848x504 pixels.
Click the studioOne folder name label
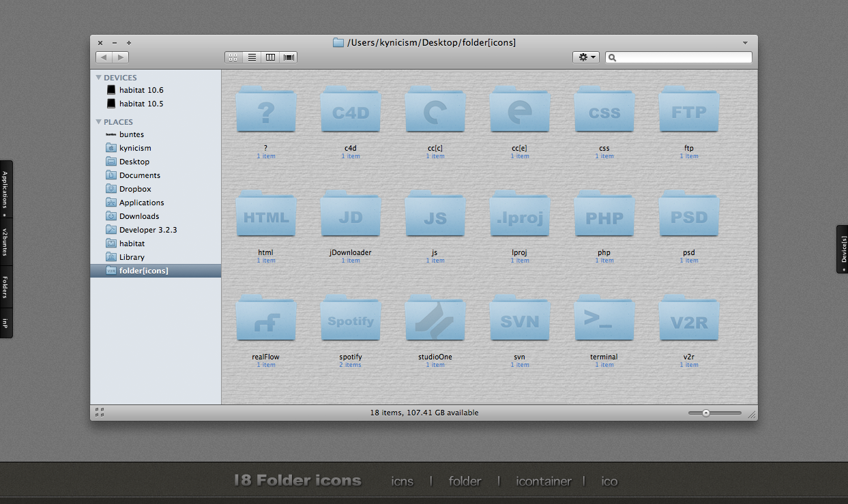(435, 357)
